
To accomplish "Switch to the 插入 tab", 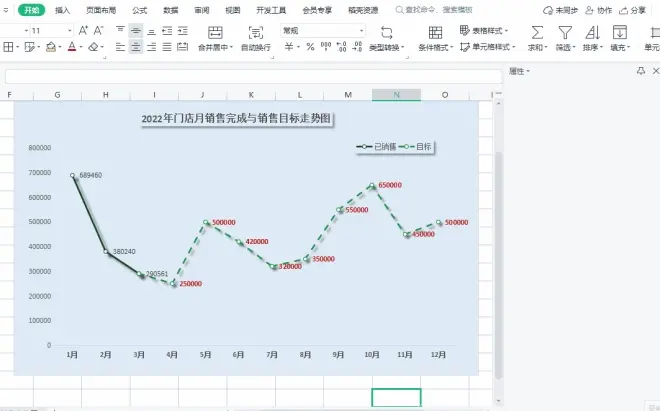I will 62,10.
